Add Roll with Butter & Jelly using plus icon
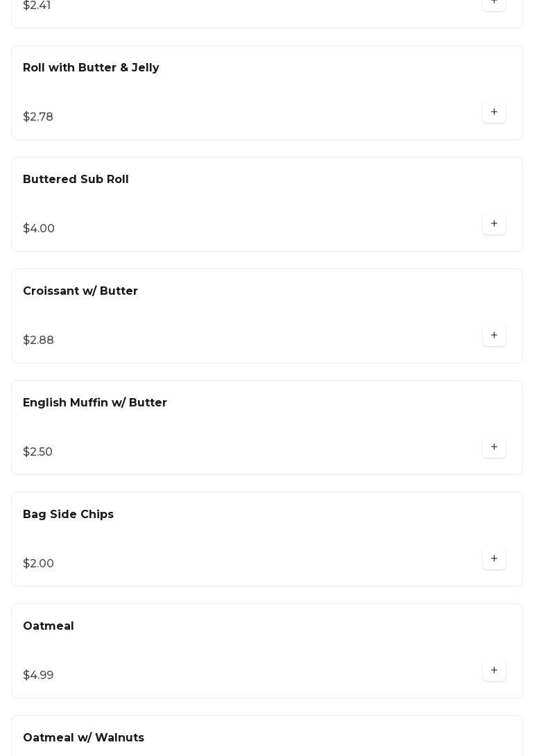 tap(494, 112)
